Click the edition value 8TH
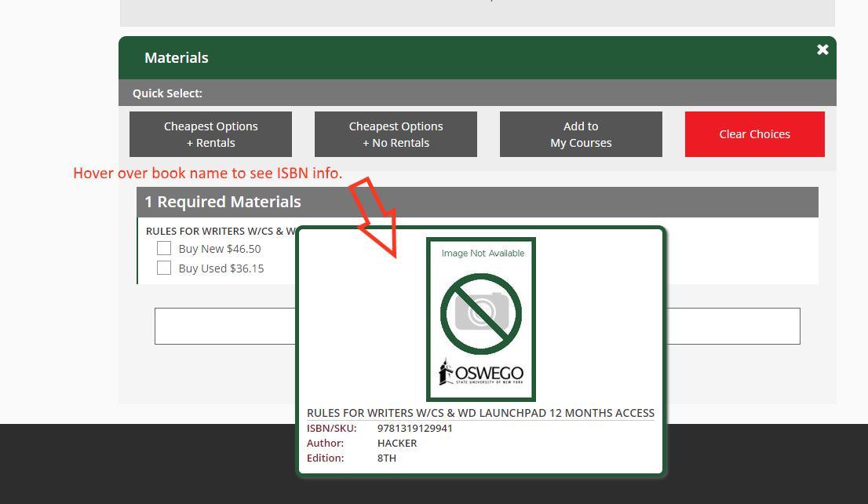 tap(387, 458)
